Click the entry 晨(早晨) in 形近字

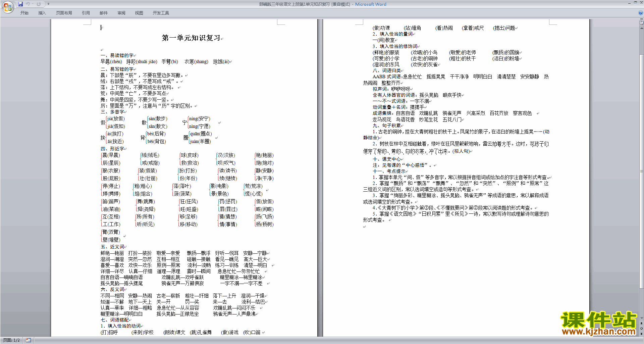pos(111,155)
